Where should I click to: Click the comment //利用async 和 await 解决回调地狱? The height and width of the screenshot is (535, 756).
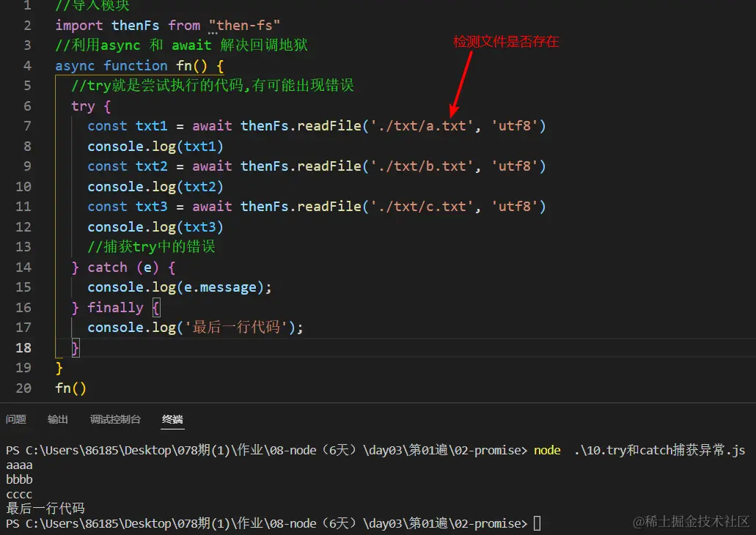(x=181, y=45)
